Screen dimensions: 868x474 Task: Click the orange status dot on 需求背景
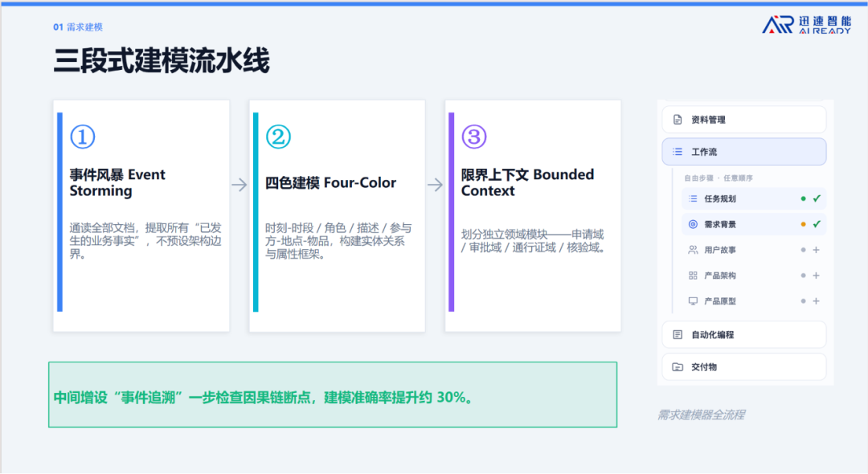[x=803, y=224]
